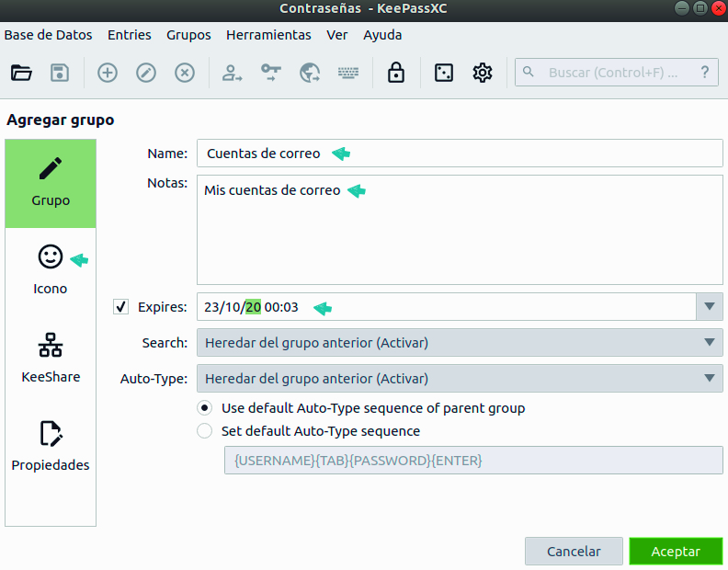Open the password generator dice icon
The height and width of the screenshot is (570, 728).
point(444,73)
